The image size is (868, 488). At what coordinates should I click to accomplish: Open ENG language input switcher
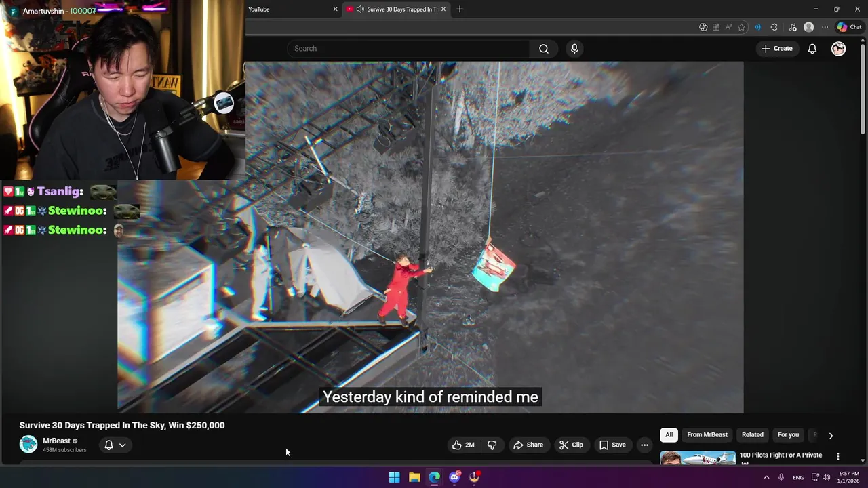798,477
